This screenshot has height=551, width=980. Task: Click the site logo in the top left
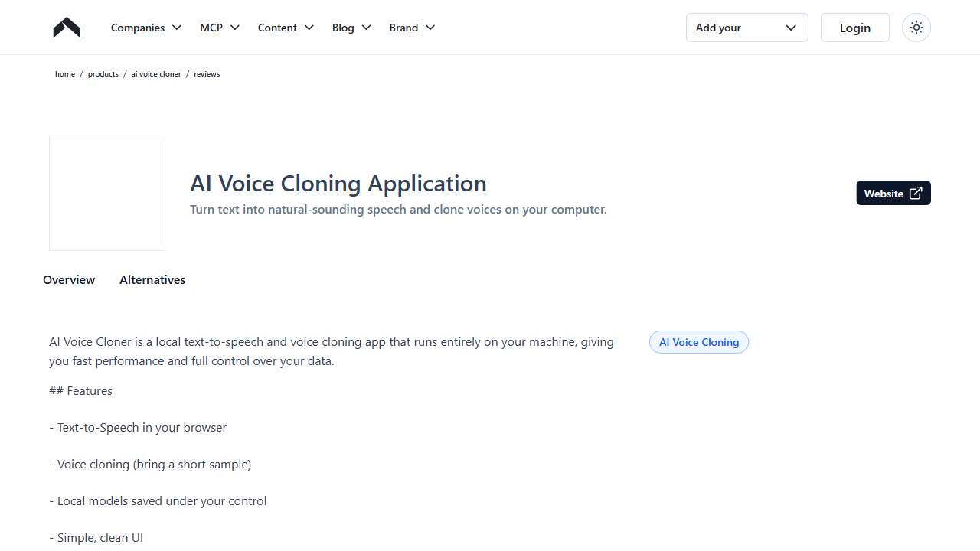[x=66, y=27]
